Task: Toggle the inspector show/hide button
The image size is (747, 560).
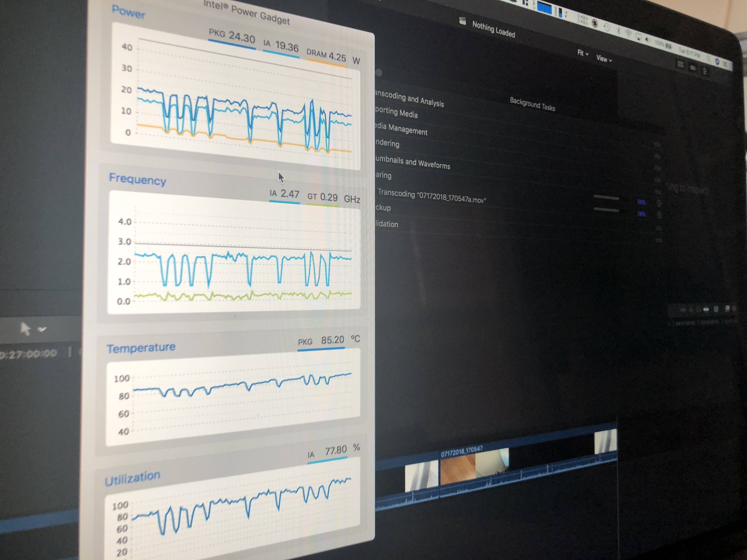Action: click(x=705, y=71)
